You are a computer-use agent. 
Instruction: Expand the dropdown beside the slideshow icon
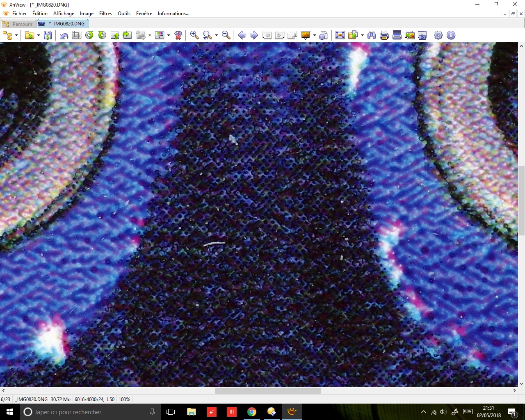(x=315, y=35)
